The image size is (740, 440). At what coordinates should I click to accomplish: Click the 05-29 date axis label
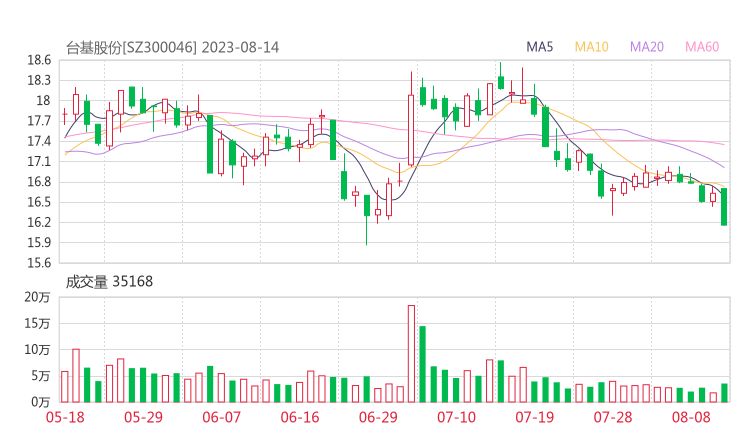click(143, 417)
